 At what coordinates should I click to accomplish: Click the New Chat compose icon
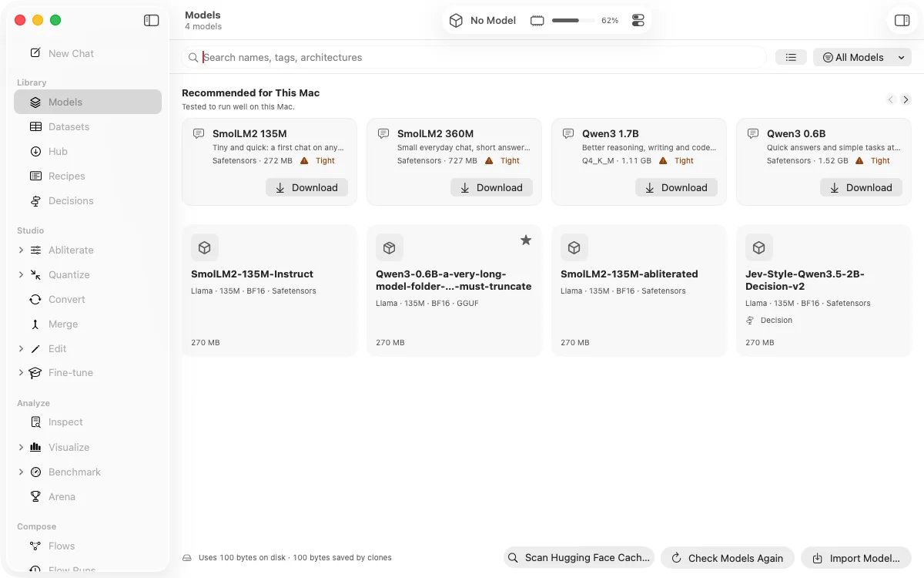tap(35, 53)
